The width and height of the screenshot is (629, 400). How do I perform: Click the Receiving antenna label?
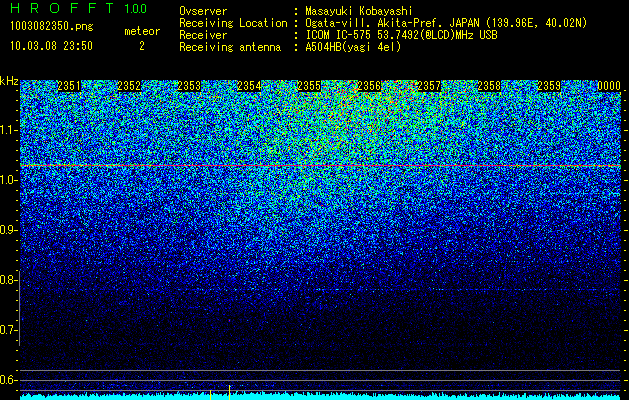[230, 47]
